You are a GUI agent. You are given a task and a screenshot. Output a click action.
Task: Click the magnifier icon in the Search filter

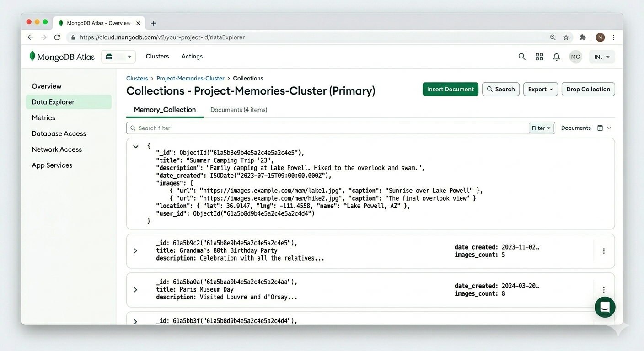133,128
